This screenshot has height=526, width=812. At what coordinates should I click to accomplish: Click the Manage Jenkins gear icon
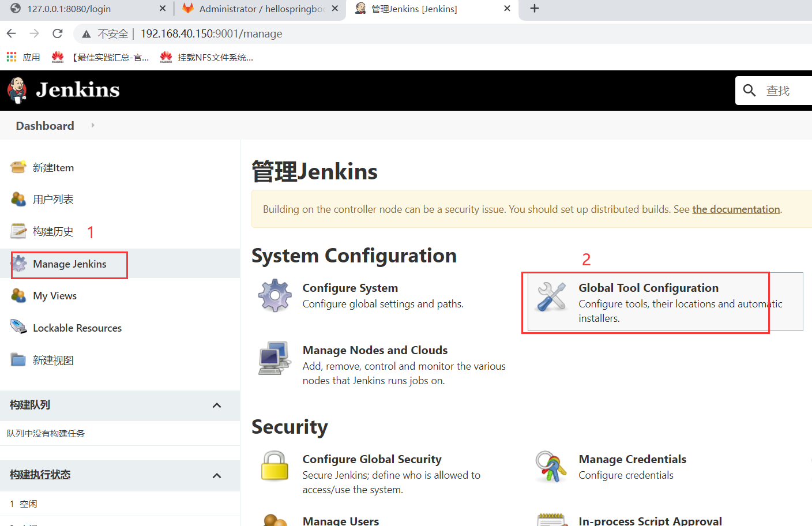[19, 264]
